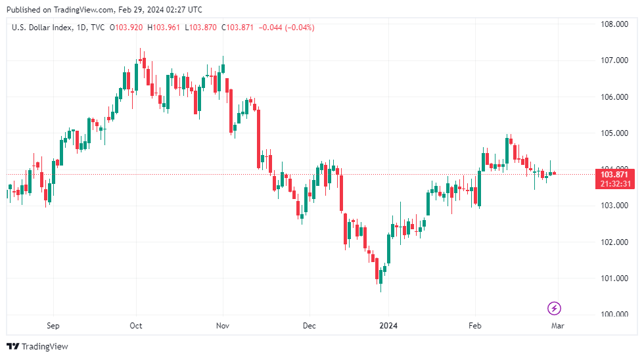This screenshot has width=644, height=358.
Task: Select the 2024 year marker on time axis
Action: click(x=388, y=325)
